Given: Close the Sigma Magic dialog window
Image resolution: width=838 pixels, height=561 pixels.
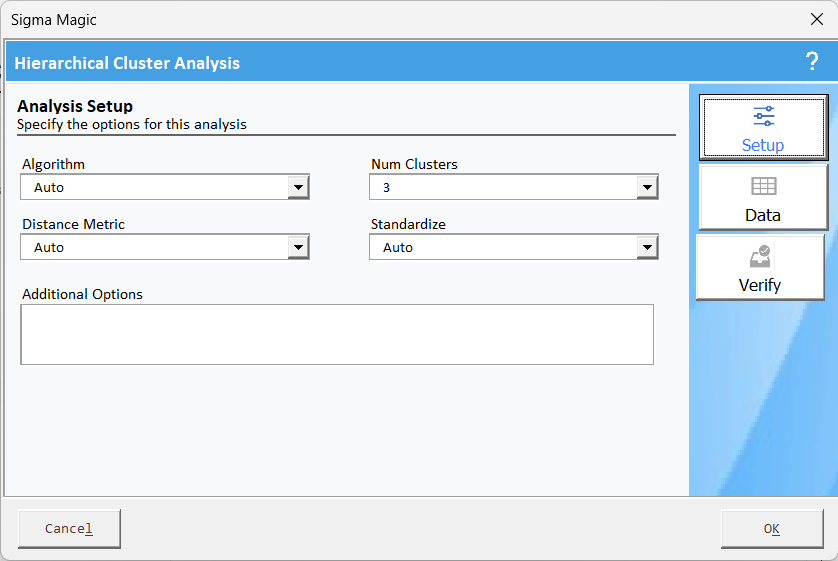Looking at the screenshot, I should coord(816,19).
